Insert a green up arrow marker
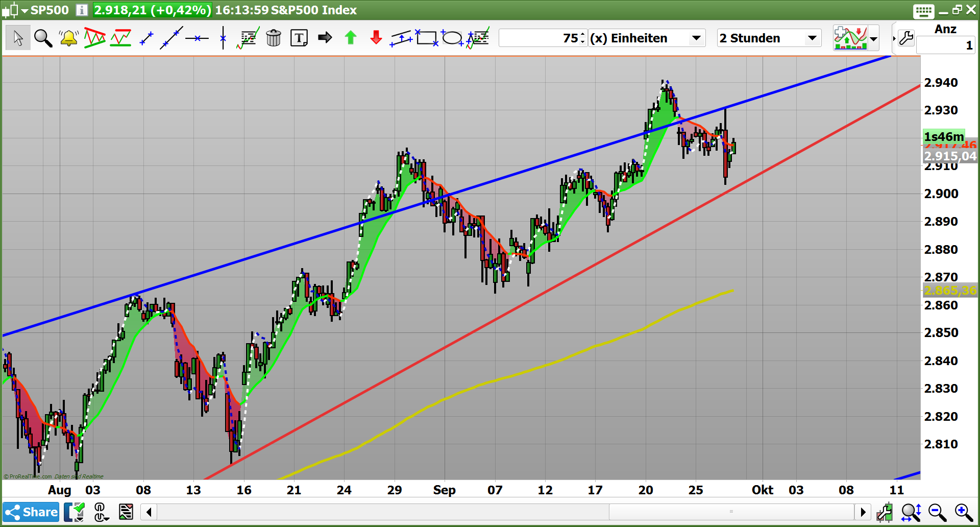The height and width of the screenshot is (527, 980). click(351, 37)
